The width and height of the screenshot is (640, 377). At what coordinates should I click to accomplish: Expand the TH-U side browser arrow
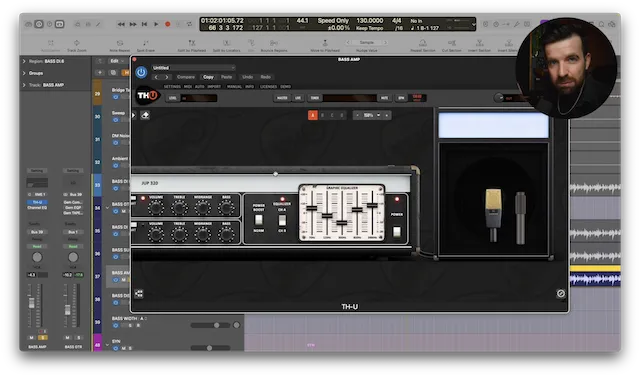tap(133, 115)
